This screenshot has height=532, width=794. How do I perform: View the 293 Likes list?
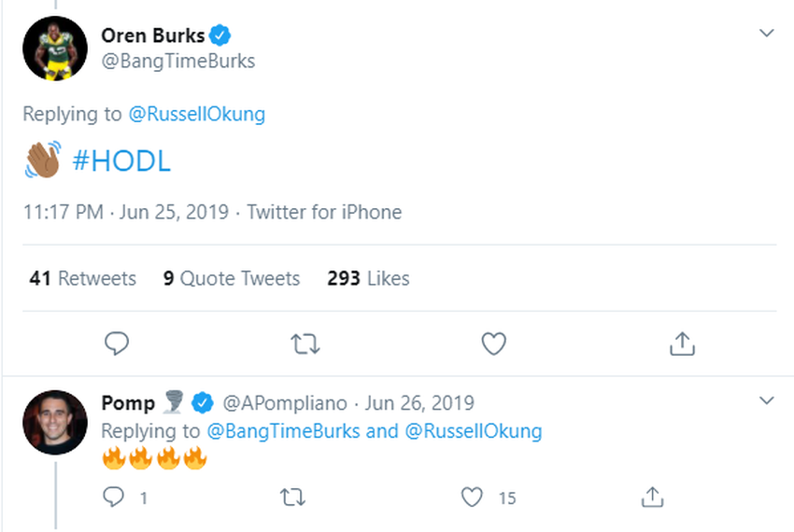368,278
